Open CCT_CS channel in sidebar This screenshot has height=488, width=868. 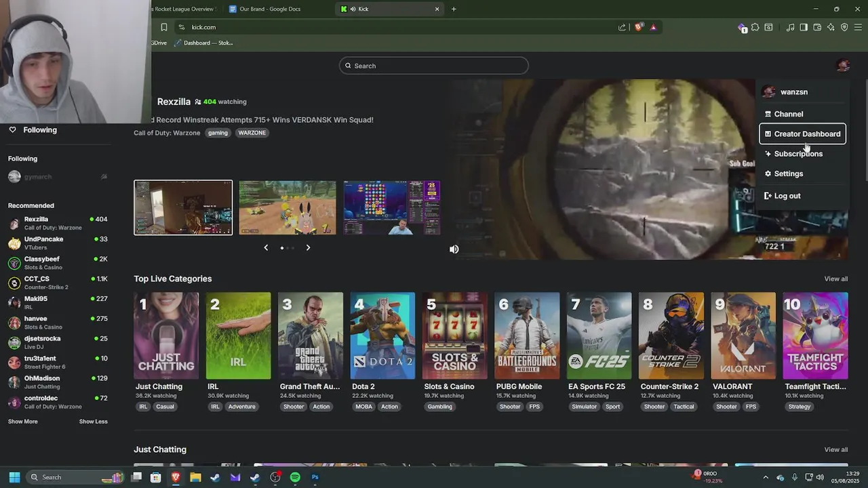point(58,283)
